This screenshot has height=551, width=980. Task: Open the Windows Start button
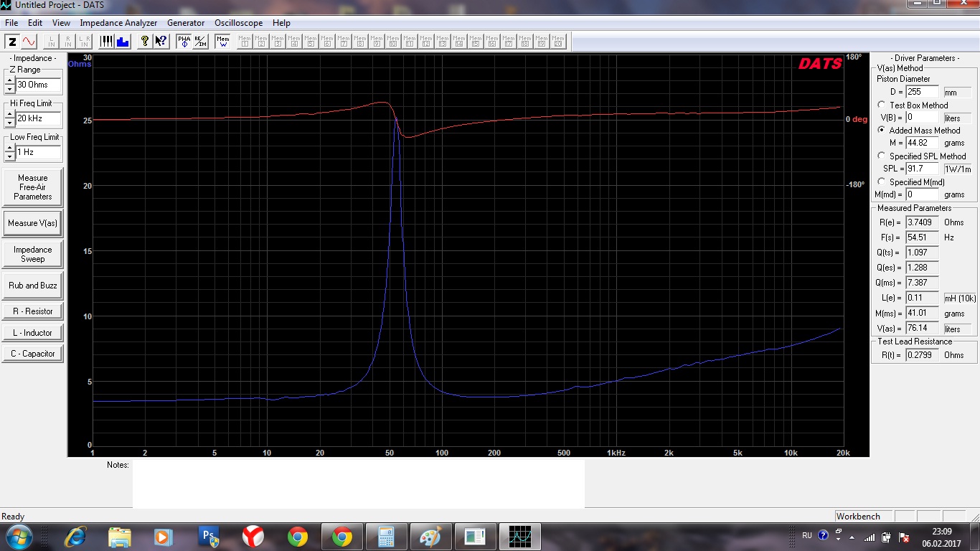pos(18,536)
